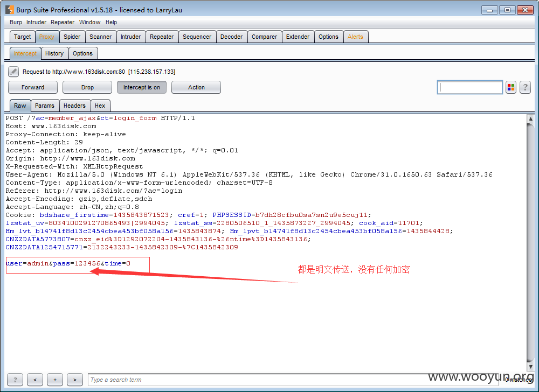
Task: Switch to the Headers view tab
Action: point(74,106)
